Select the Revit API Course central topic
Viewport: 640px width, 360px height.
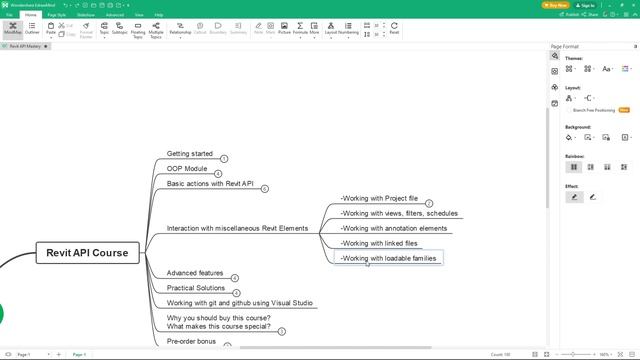87,253
